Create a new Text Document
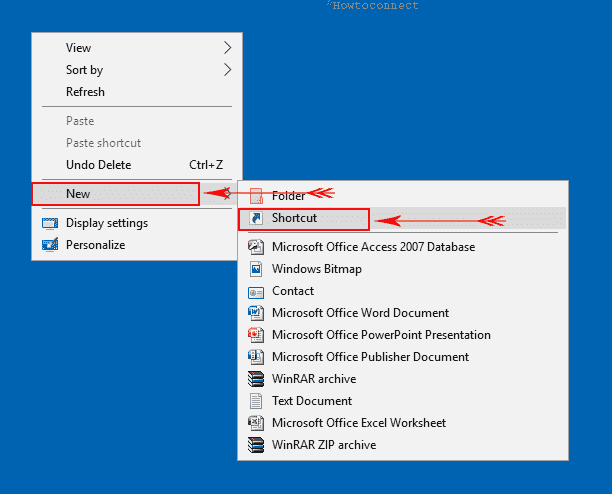Screen dimensions: 612x494 [x=403, y=401]
